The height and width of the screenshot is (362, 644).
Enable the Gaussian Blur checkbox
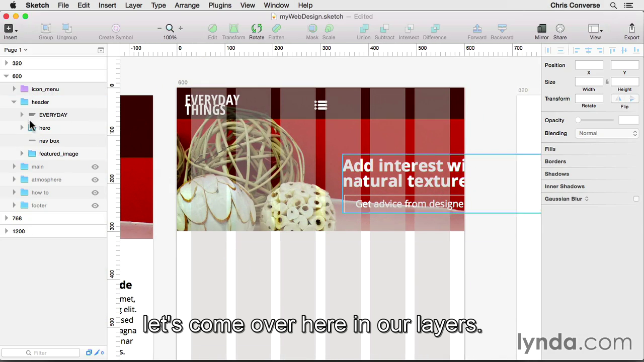coord(636,199)
